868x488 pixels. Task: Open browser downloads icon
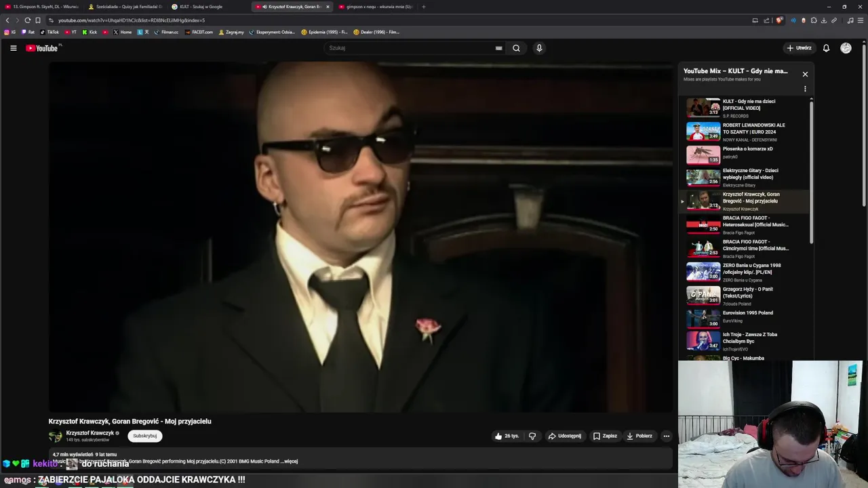(823, 20)
